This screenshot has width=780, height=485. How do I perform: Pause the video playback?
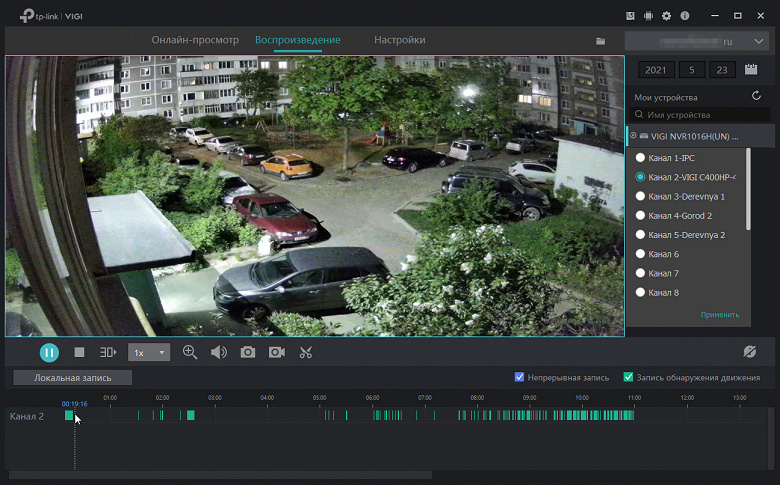pyautogui.click(x=49, y=352)
